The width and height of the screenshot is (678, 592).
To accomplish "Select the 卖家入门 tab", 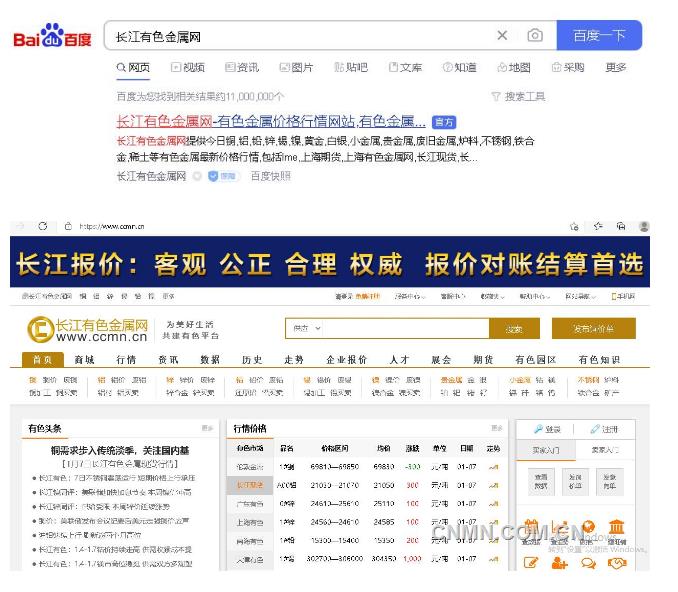I will (x=605, y=451).
